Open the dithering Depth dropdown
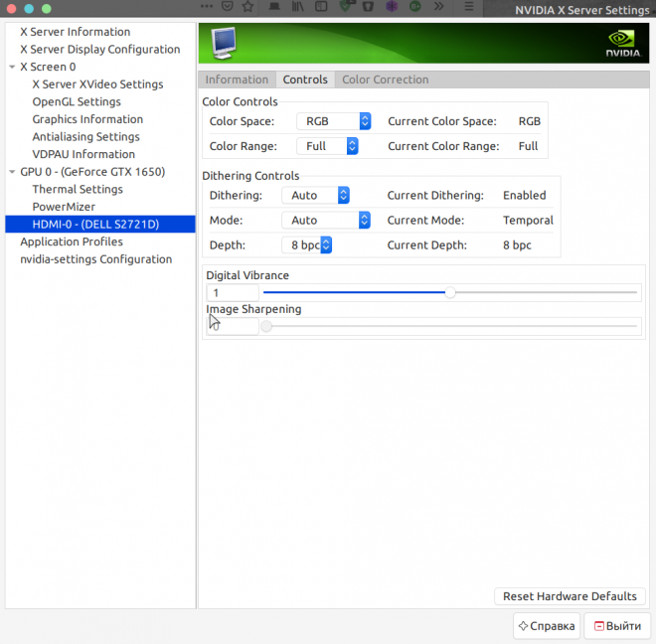Image resolution: width=656 pixels, height=644 pixels. tap(307, 244)
